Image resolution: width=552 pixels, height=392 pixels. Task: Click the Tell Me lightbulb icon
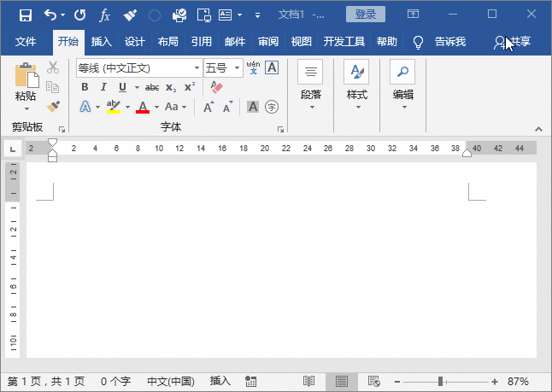click(418, 42)
